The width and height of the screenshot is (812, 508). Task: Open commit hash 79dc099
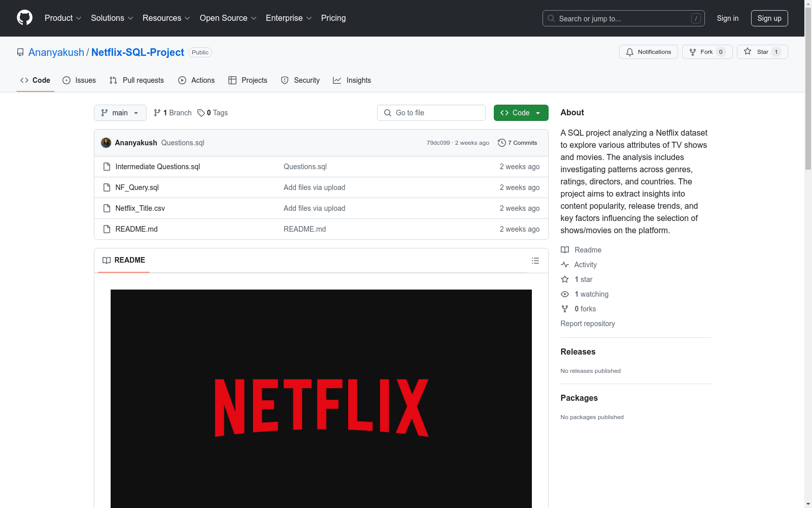(438, 143)
